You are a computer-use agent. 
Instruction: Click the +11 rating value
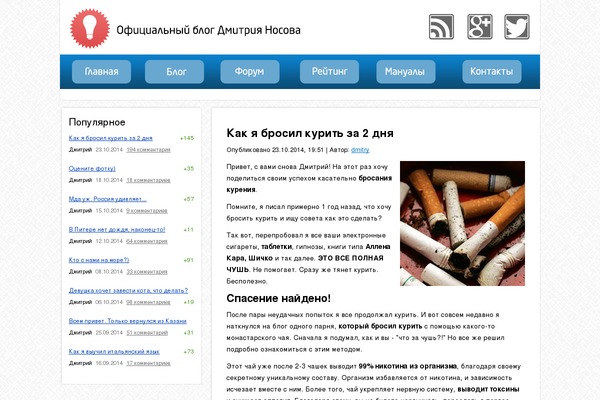[189, 230]
